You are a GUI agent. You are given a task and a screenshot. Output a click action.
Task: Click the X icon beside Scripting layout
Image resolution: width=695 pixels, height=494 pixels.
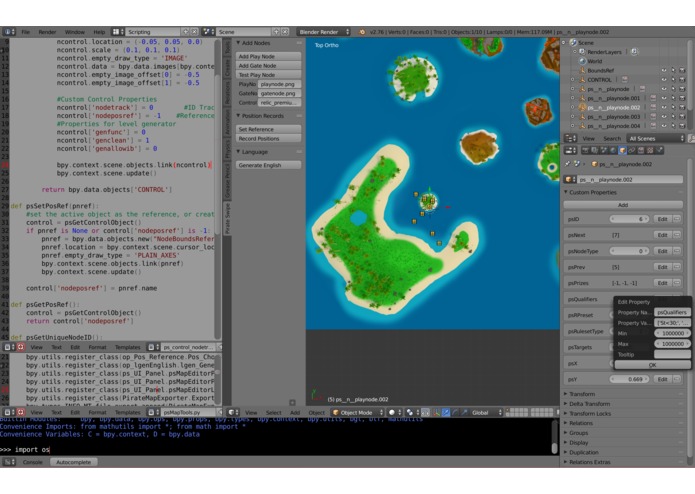tap(194, 32)
